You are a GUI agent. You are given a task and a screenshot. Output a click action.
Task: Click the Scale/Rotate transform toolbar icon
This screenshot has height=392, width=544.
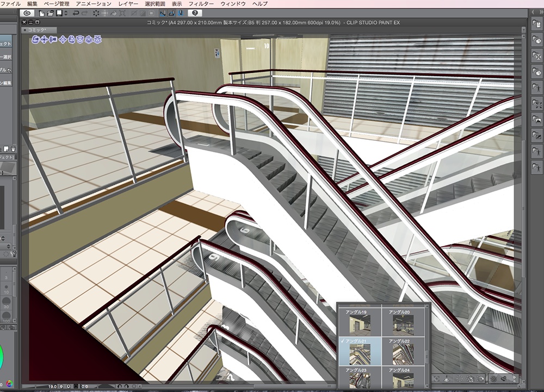click(122, 13)
